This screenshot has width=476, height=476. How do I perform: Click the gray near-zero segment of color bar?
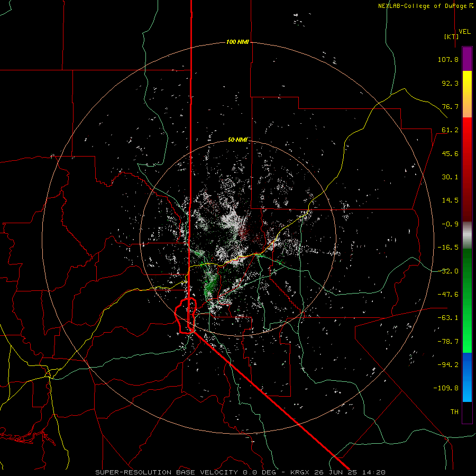tap(467, 235)
